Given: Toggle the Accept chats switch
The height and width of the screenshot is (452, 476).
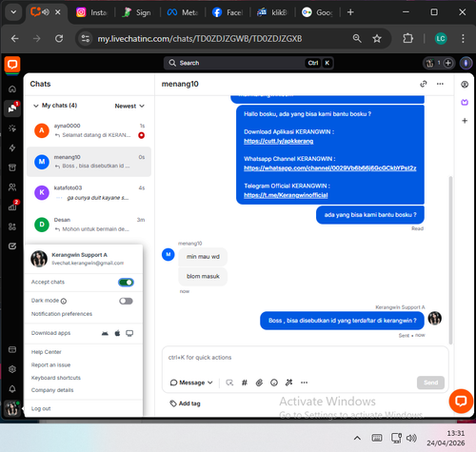Looking at the screenshot, I should click(x=126, y=283).
